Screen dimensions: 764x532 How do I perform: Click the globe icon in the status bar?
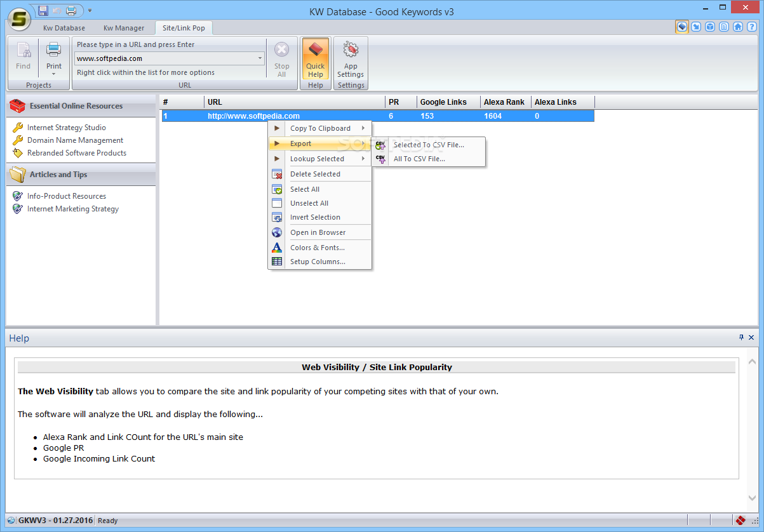click(11, 521)
